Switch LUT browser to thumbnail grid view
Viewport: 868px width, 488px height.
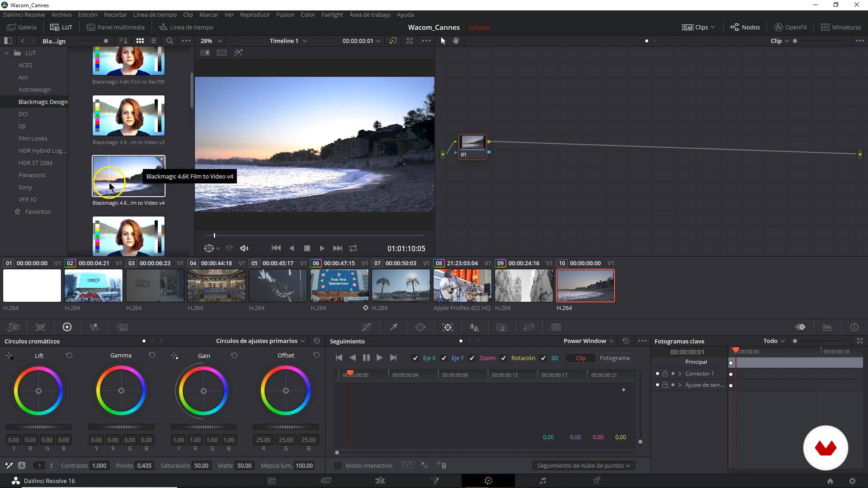coord(140,41)
